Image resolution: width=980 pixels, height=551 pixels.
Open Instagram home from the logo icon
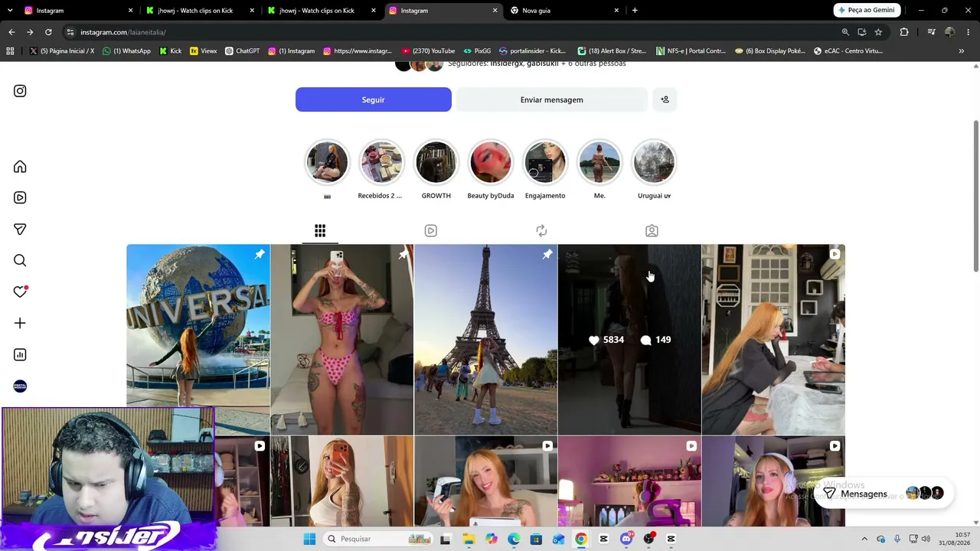point(20,91)
